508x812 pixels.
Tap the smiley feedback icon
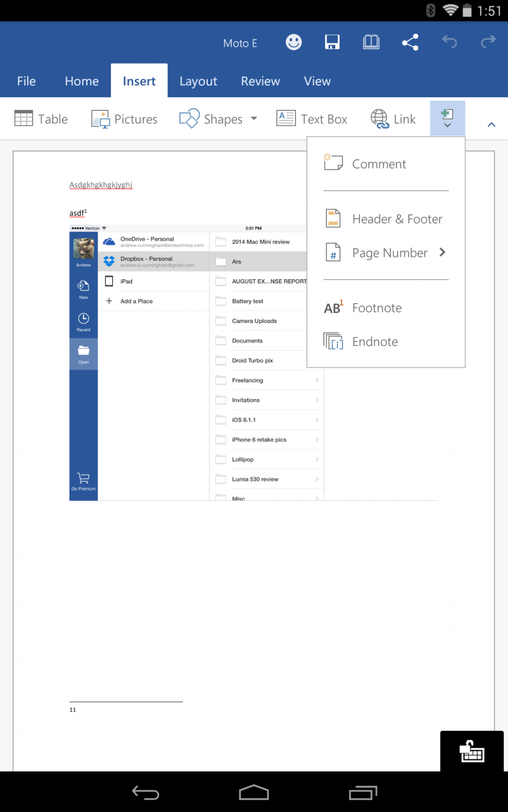pyautogui.click(x=293, y=42)
